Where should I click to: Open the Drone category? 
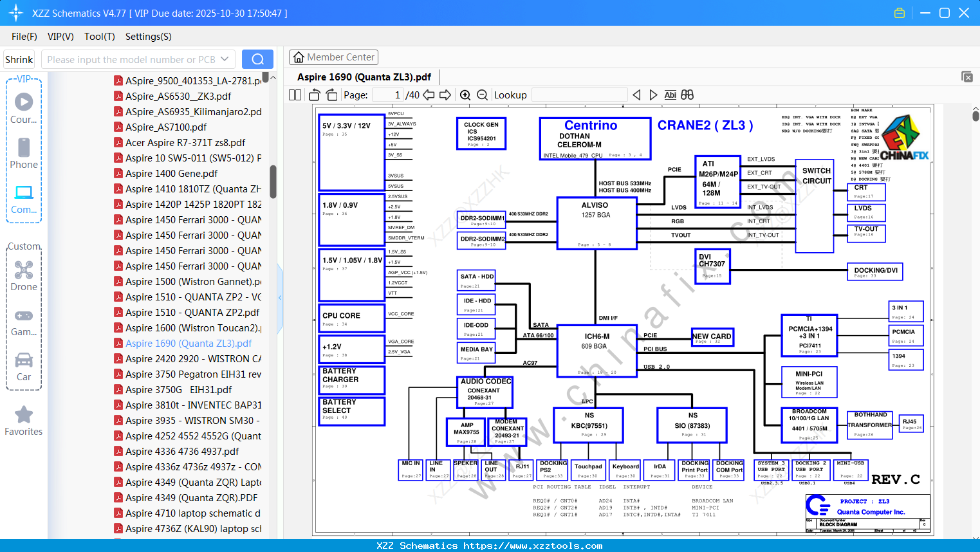pyautogui.click(x=24, y=276)
